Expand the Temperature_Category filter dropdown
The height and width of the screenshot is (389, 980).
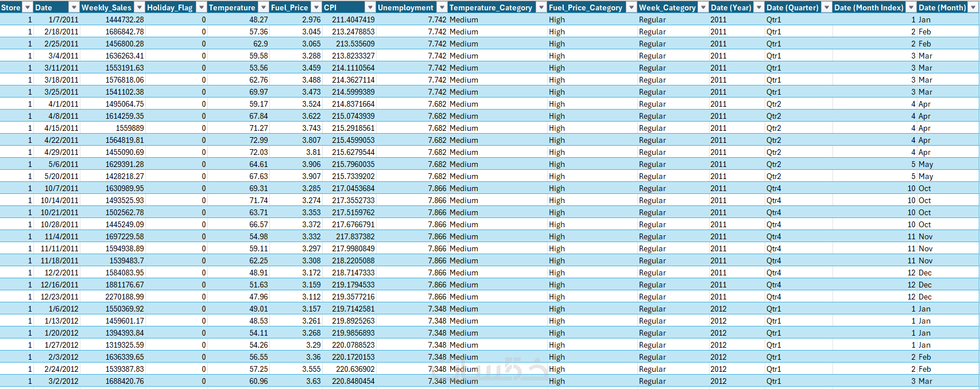click(541, 7)
